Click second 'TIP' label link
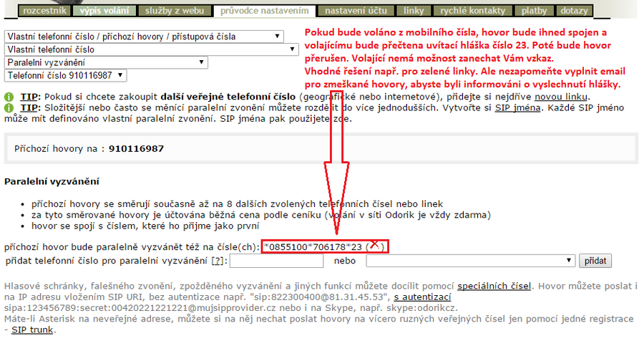 click(29, 108)
